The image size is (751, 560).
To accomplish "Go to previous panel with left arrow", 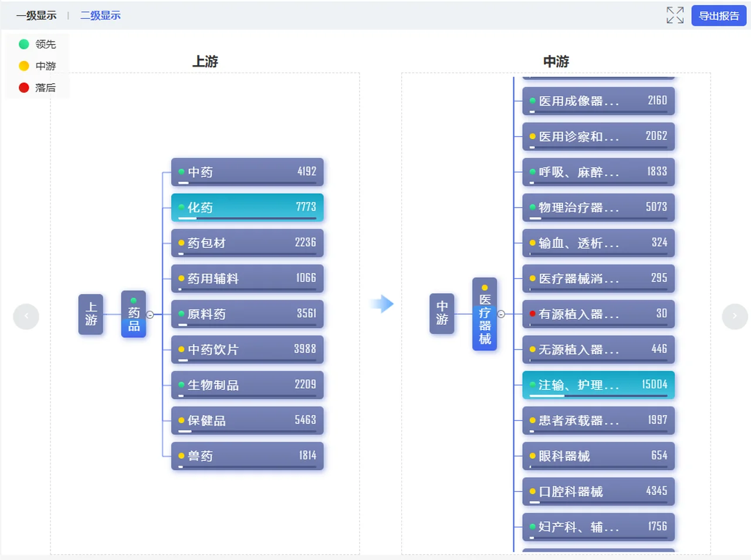I will click(26, 317).
